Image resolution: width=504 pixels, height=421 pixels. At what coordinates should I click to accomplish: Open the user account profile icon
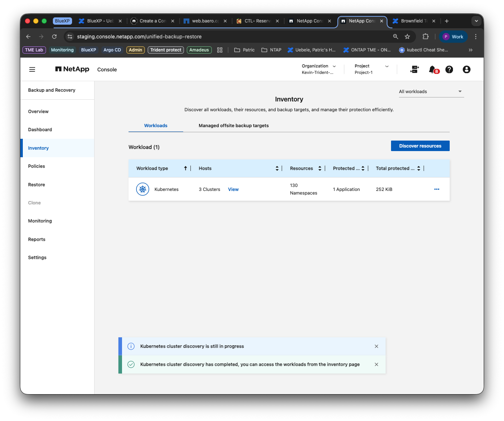(467, 70)
